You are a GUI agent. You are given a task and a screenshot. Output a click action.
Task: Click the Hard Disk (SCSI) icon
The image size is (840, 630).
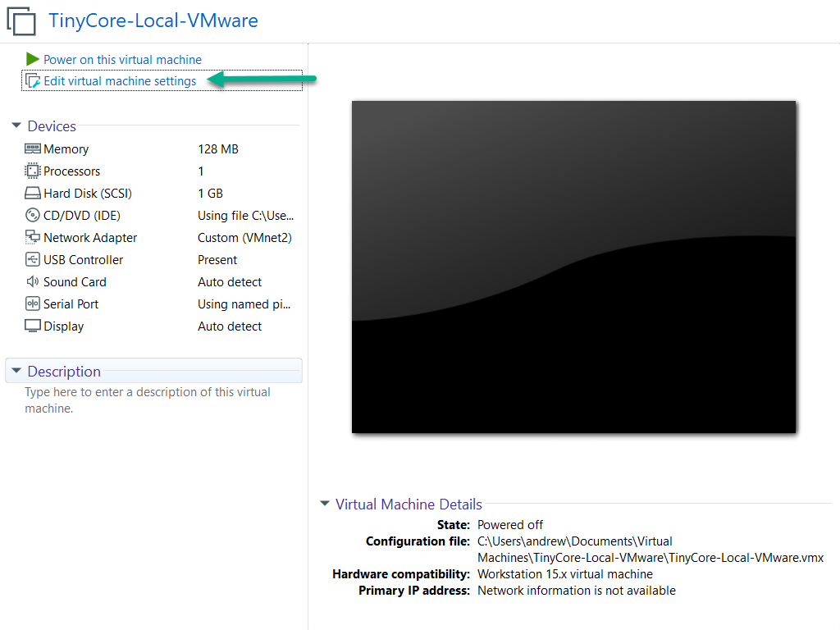tap(33, 193)
